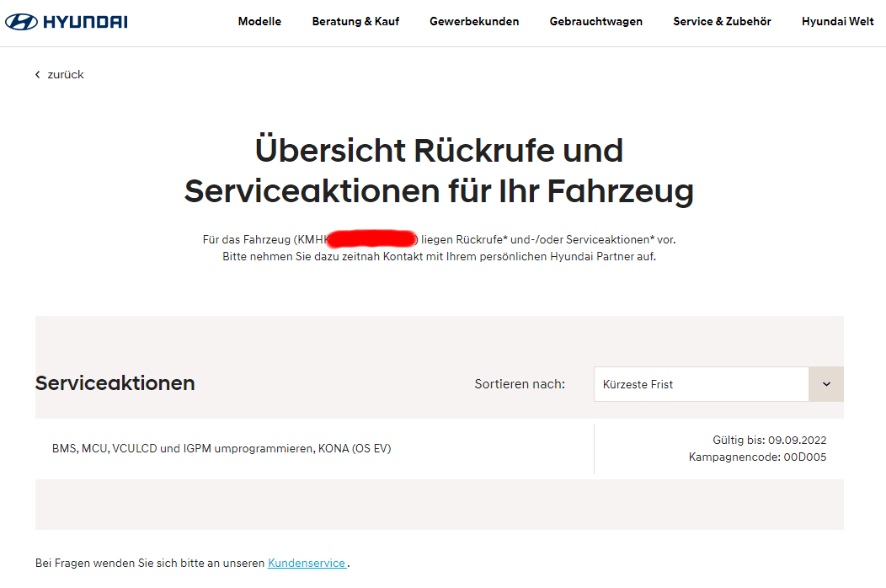
Task: Click the red redacted vehicle number
Action: point(371,240)
